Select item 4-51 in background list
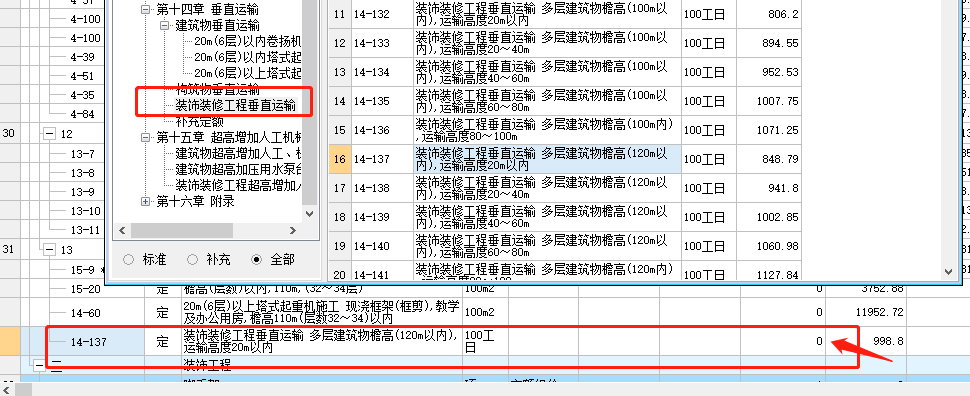 click(82, 76)
